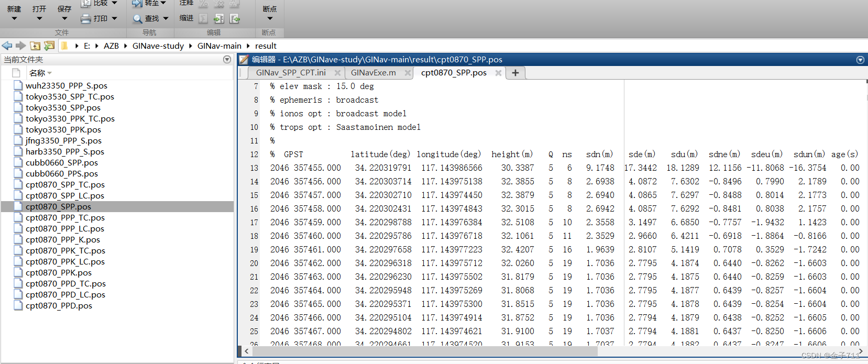This screenshot has height=364, width=868.
Task: Click the editor horizontal scrollbar thumb
Action: pyautogui.click(x=425, y=351)
